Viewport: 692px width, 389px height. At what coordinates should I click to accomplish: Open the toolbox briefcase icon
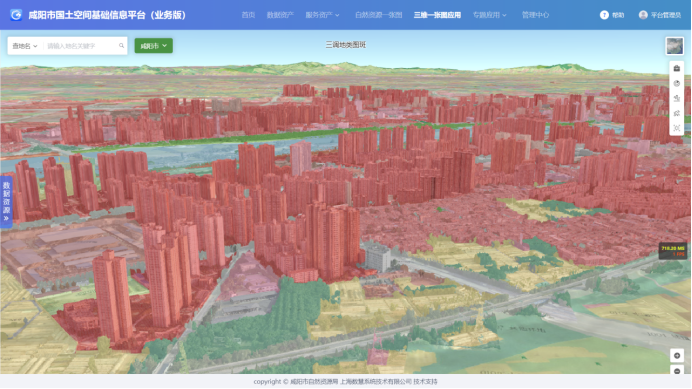click(677, 68)
